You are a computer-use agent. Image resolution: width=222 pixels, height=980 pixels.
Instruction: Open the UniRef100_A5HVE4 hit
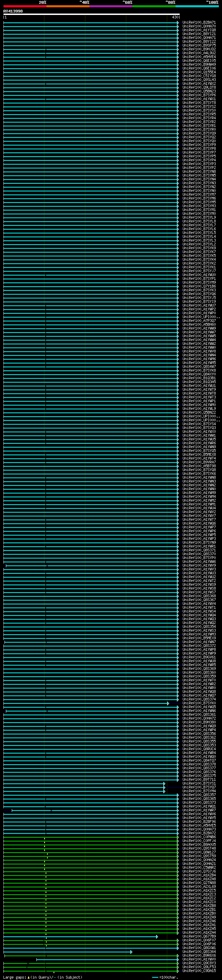(x=199, y=57)
